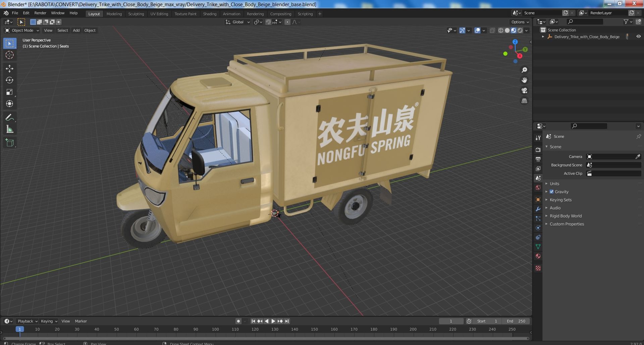Expand the Units panel
This screenshot has width=644, height=345.
tap(554, 184)
